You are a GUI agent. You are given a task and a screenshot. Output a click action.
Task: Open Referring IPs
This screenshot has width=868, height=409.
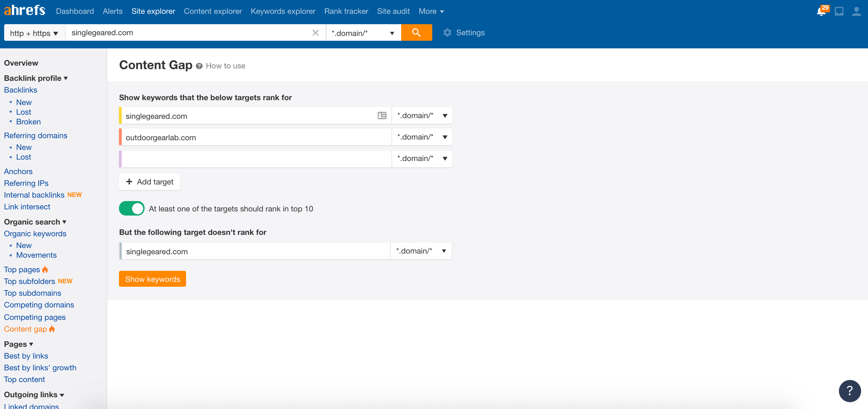[x=26, y=183]
